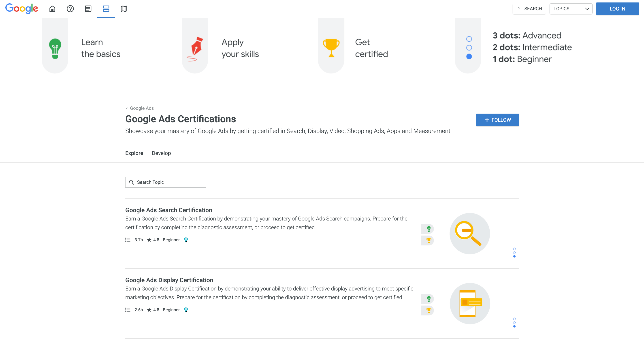Image resolution: width=644 pixels, height=339 pixels.
Task: Open the Search Certification magnifier thumbnail
Action: tap(470, 234)
